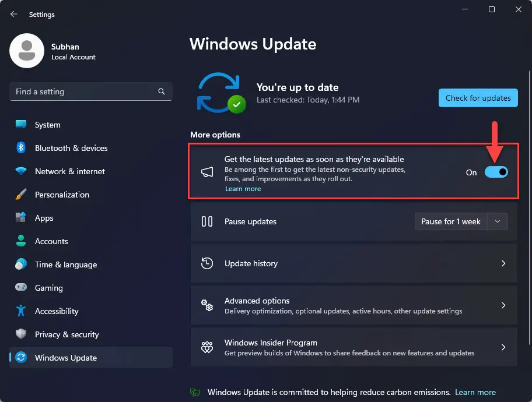
Task: Go to Bluetooth & devices settings
Action: [x=91, y=148]
